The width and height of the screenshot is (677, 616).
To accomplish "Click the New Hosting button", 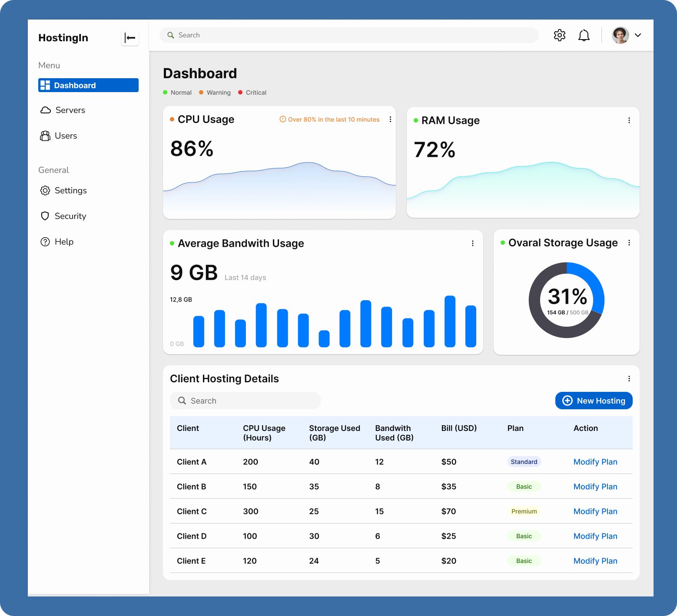I will (x=594, y=401).
